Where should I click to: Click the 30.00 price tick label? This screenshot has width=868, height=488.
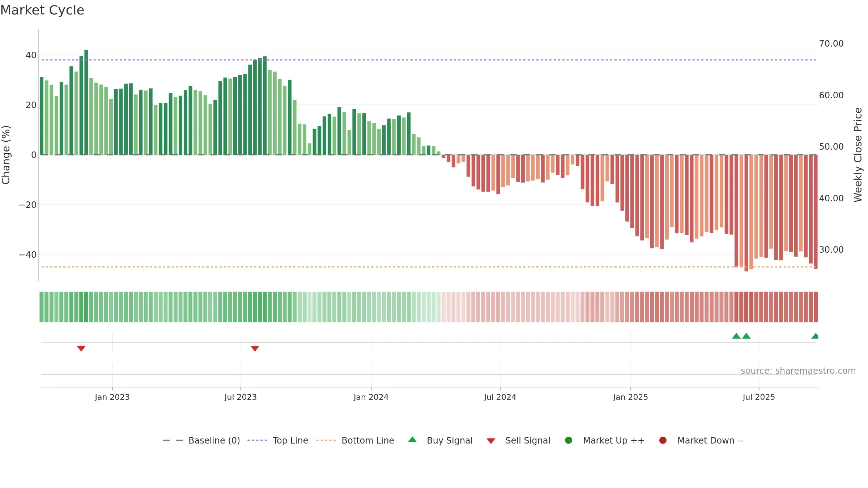pyautogui.click(x=831, y=249)
